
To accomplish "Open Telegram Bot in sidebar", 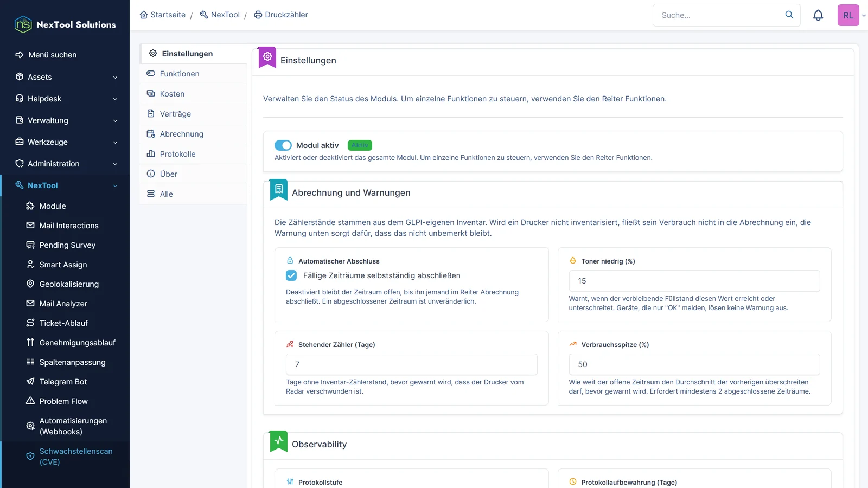I will tap(65, 382).
